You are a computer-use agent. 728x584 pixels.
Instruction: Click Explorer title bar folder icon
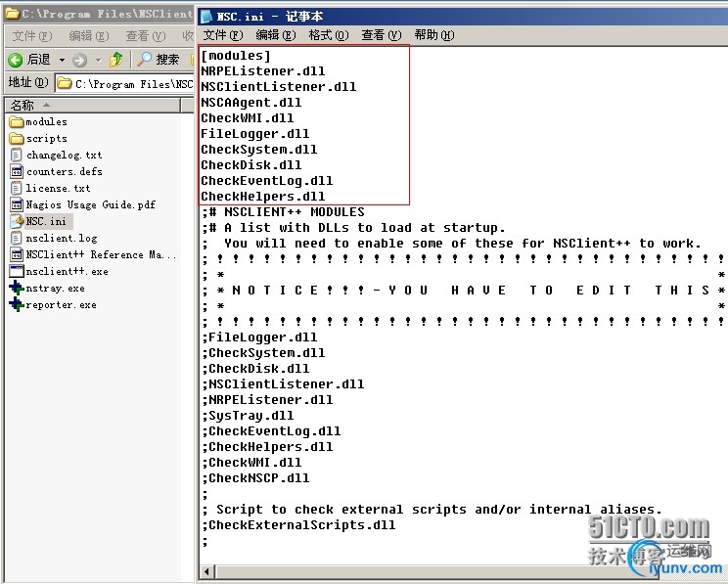coord(12,13)
